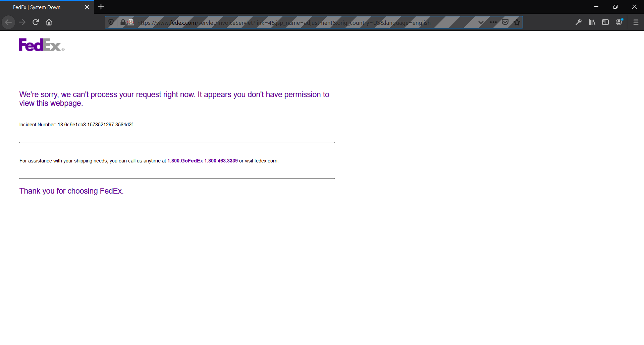Restore down the browser window

[615, 7]
